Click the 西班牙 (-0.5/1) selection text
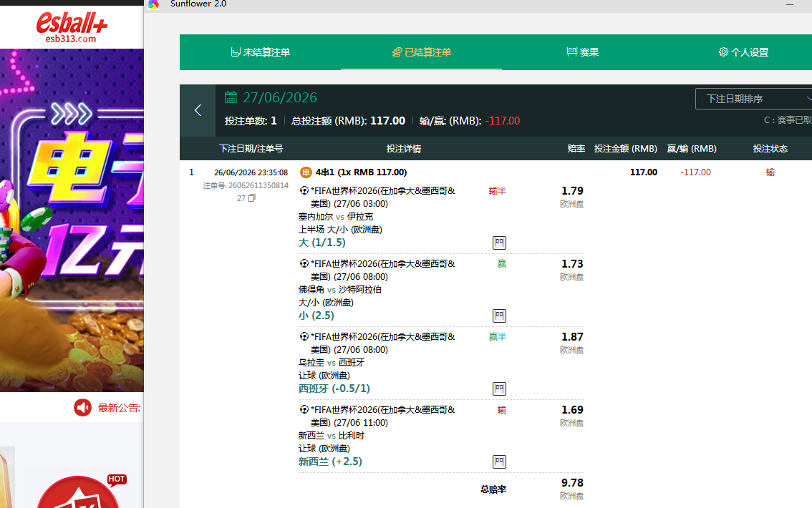This screenshot has height=508, width=812. click(334, 388)
